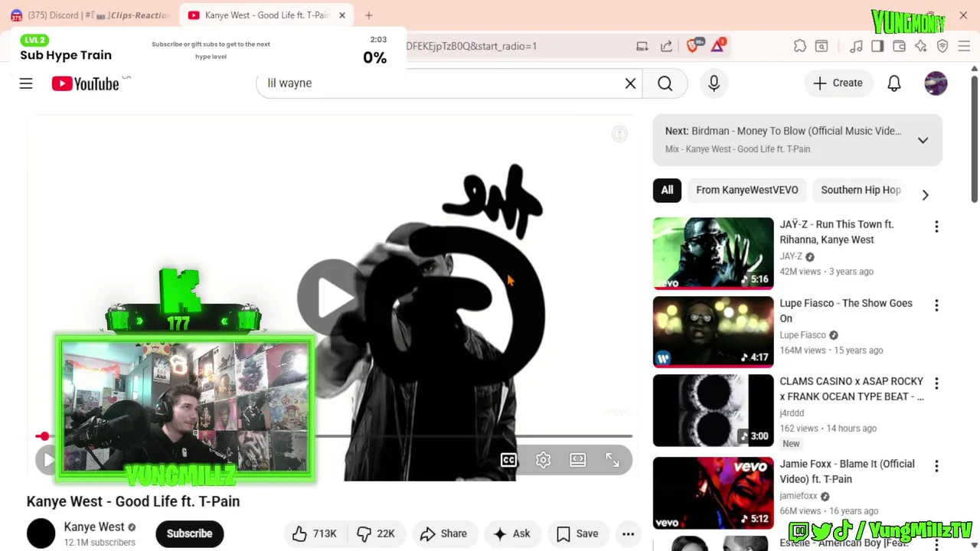Image resolution: width=980 pixels, height=551 pixels.
Task: Open options for Lupe Fiasco video
Action: tap(936, 305)
